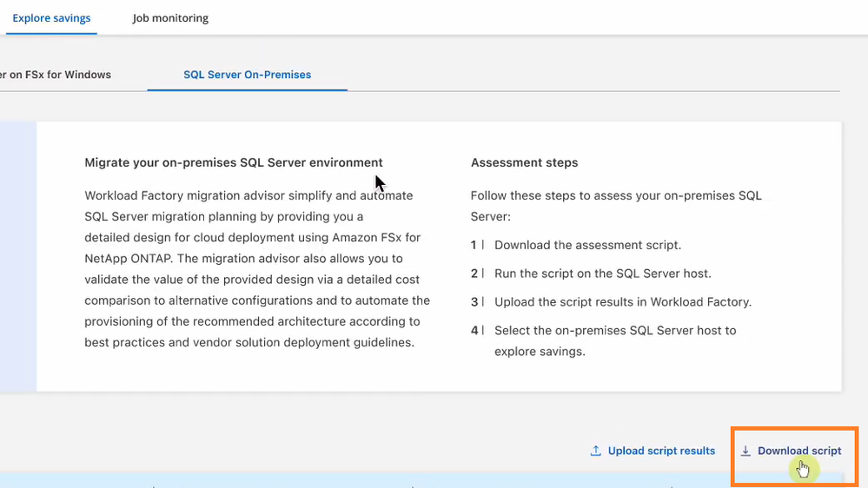
Task: Click the number 1 step marker
Action: point(474,245)
